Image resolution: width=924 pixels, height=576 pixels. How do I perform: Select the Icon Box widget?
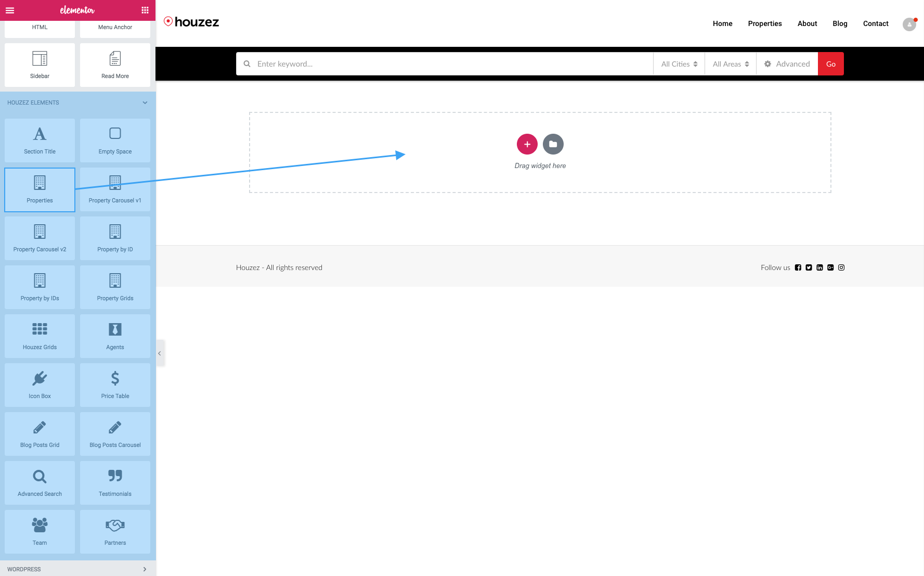click(40, 385)
